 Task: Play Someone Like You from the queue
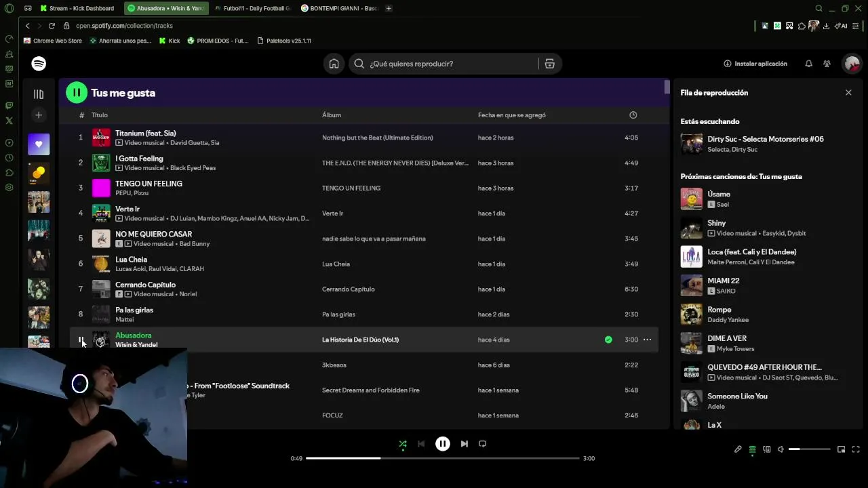pyautogui.click(x=738, y=396)
